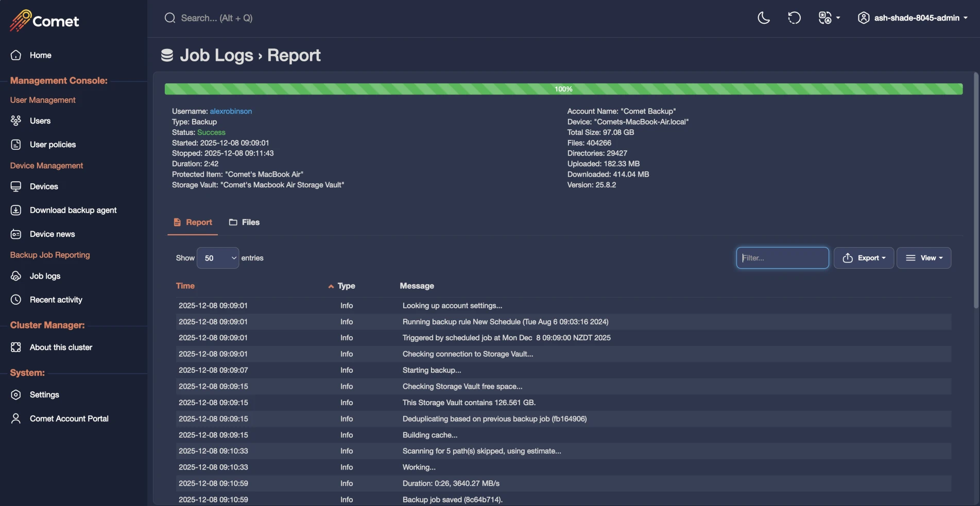
Task: Click the Comet logo
Action: (44, 21)
